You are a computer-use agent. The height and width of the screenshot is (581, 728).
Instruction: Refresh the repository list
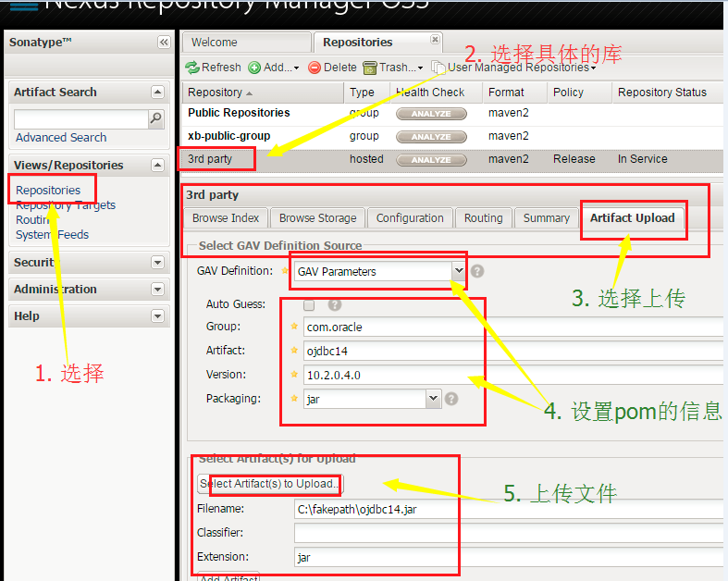click(x=213, y=68)
